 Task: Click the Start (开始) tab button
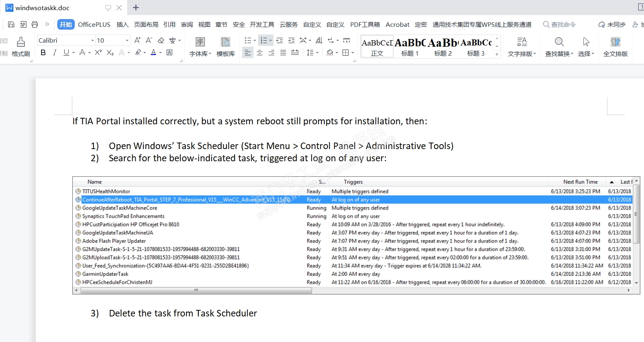click(x=66, y=24)
